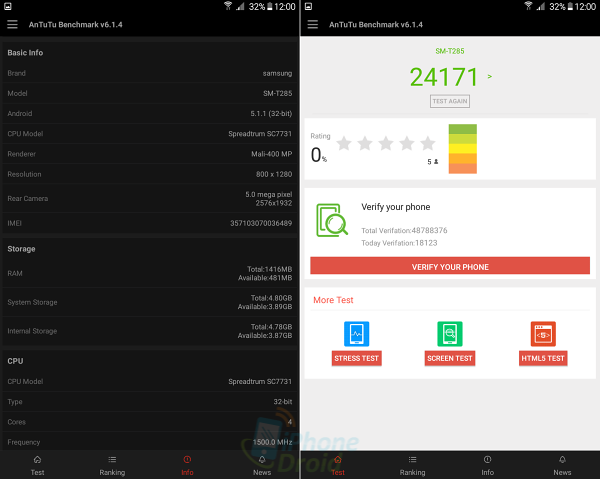Tap the More Test heading
Viewport: 600px width, 479px height.
click(333, 300)
